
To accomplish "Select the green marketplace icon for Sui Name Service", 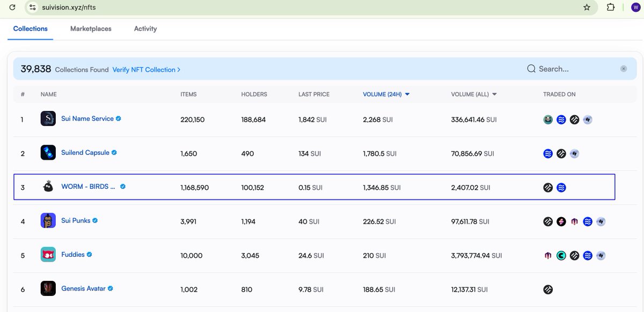I will [x=548, y=120].
